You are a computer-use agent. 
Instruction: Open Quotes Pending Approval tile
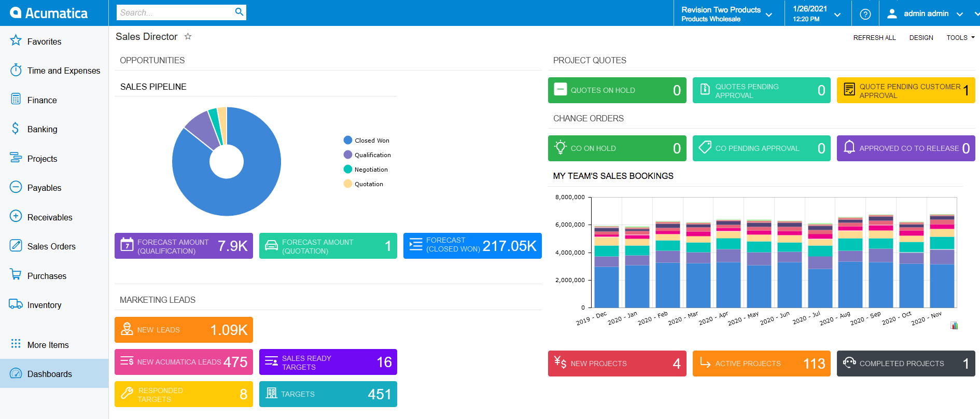click(762, 90)
